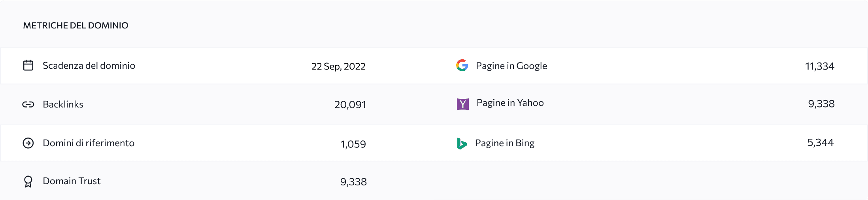Click the Domini di riferimento label
Viewport: 868px width, 200px height.
tap(89, 143)
